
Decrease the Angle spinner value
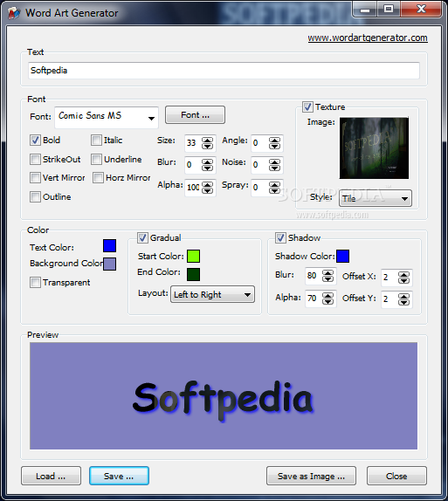pyautogui.click(x=275, y=147)
